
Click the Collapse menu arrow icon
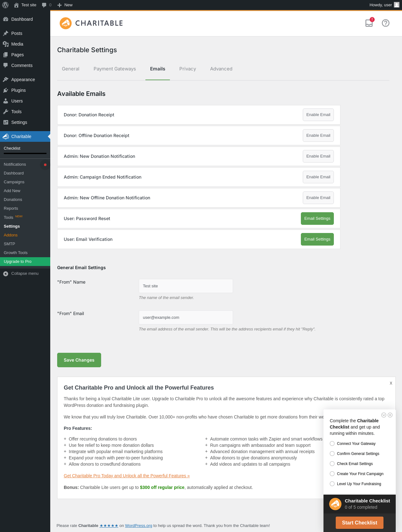[x=6, y=274]
